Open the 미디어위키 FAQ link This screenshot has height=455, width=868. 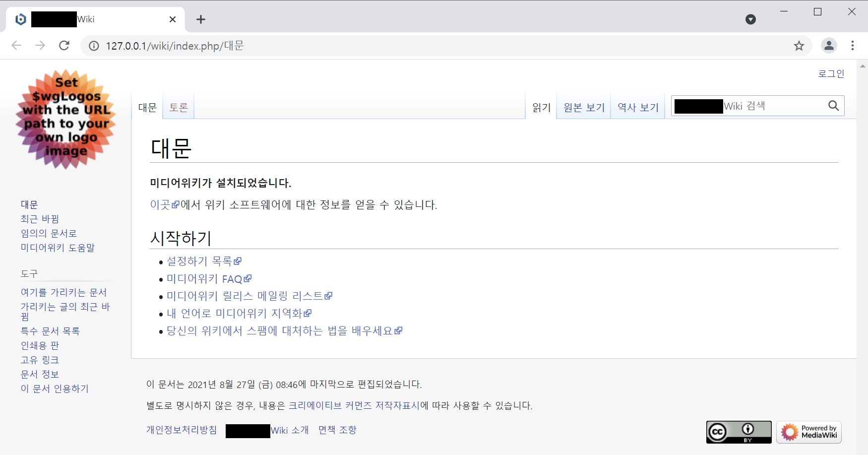[209, 278]
